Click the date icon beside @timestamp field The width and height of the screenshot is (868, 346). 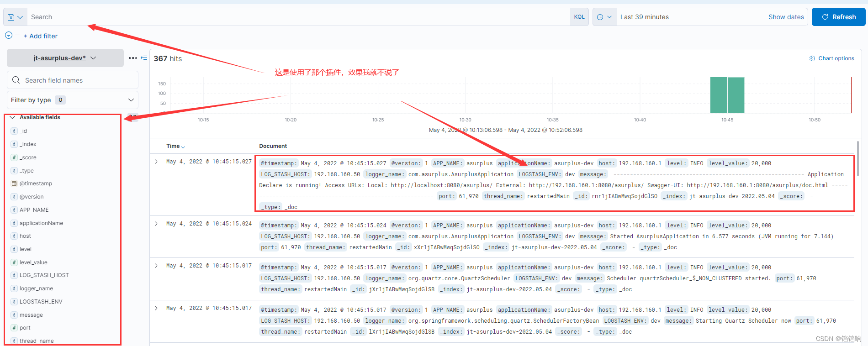(14, 183)
